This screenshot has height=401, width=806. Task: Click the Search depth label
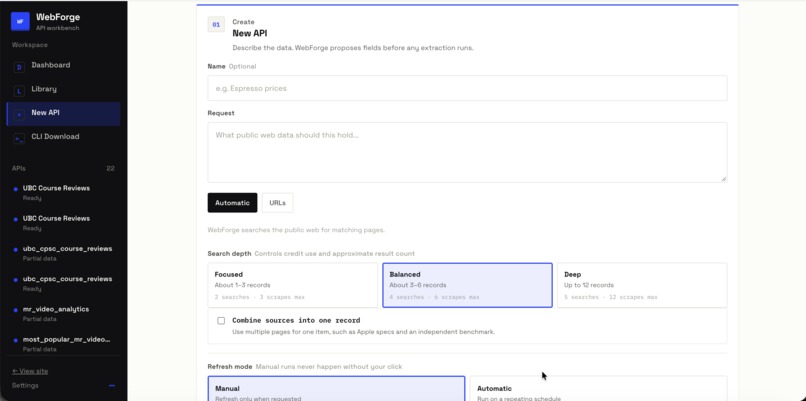229,253
